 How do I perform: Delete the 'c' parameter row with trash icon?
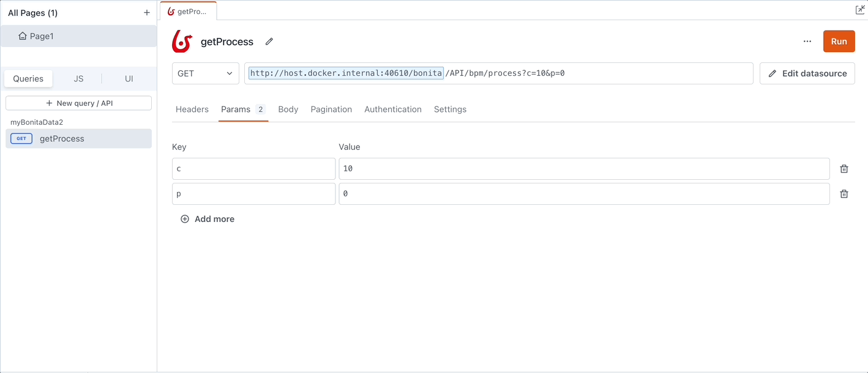(x=844, y=169)
